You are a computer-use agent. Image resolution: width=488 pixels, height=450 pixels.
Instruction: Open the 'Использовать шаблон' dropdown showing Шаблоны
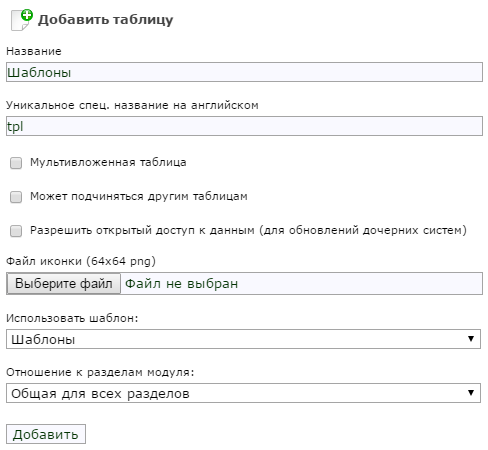[243, 339]
